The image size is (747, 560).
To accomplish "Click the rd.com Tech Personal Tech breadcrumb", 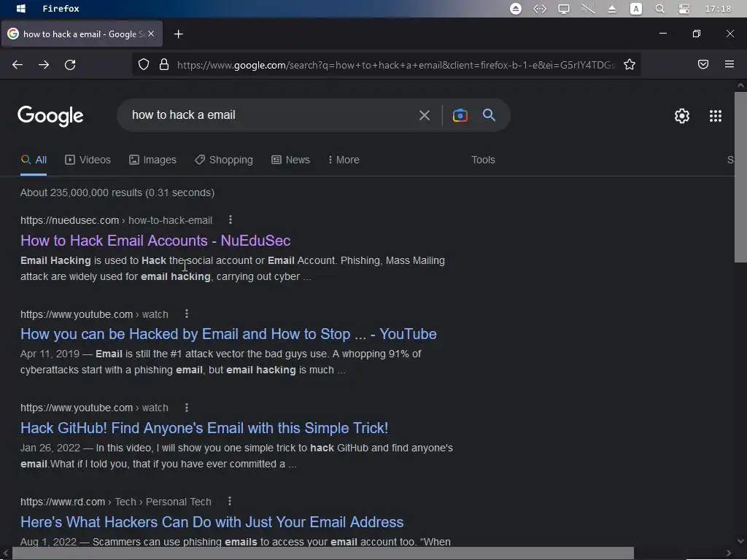I will 116,502.
